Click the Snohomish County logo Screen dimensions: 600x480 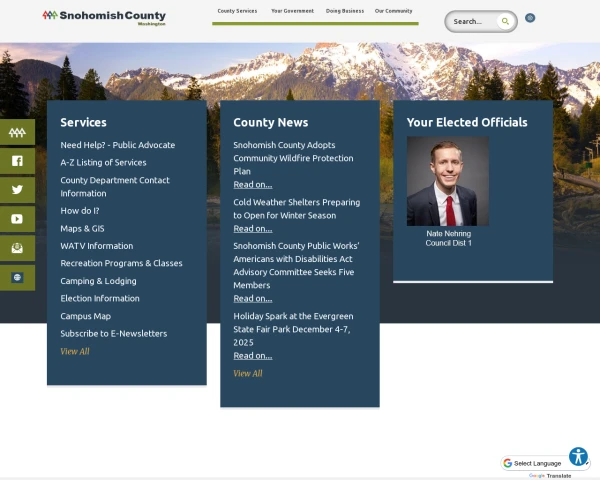coord(104,17)
